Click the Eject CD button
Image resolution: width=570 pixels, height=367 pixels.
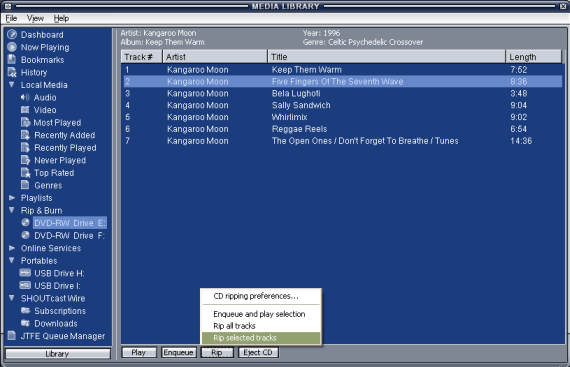pyautogui.click(x=258, y=352)
